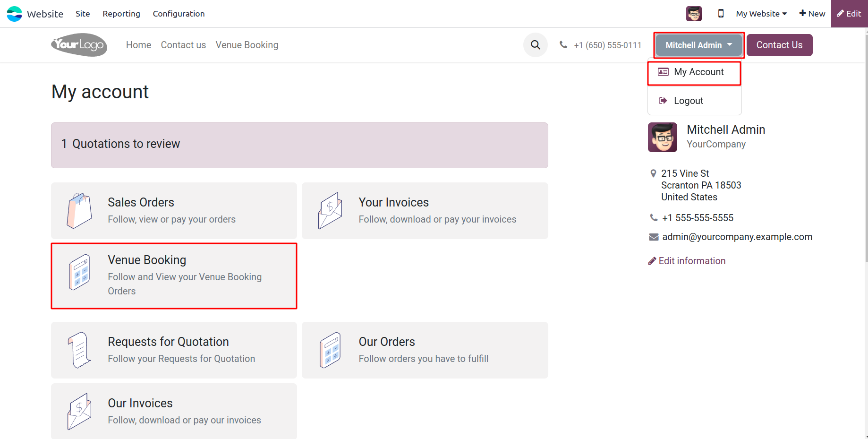Click Mitchell Admin profile picture in sidebar
868x439 pixels.
pyautogui.click(x=662, y=138)
